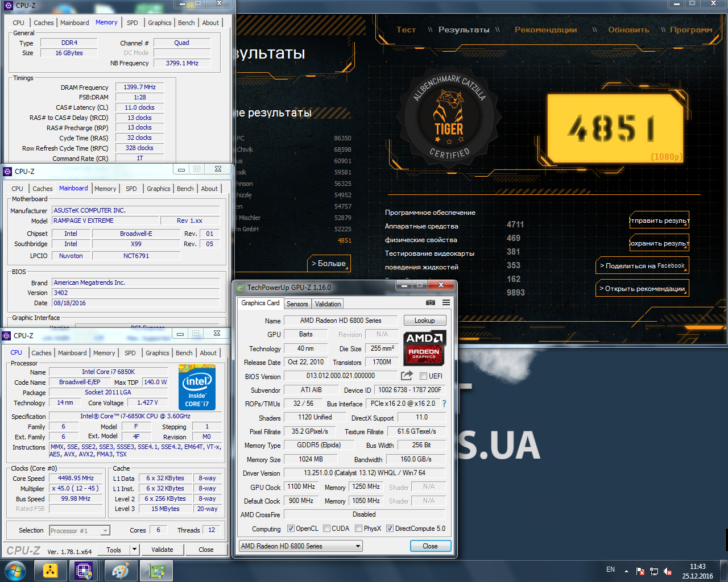
Task: Click the Открыть рекомендации button
Action: click(642, 289)
